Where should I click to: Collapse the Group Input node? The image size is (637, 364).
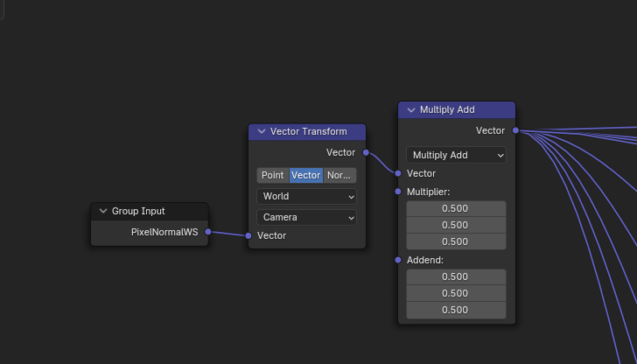point(103,211)
